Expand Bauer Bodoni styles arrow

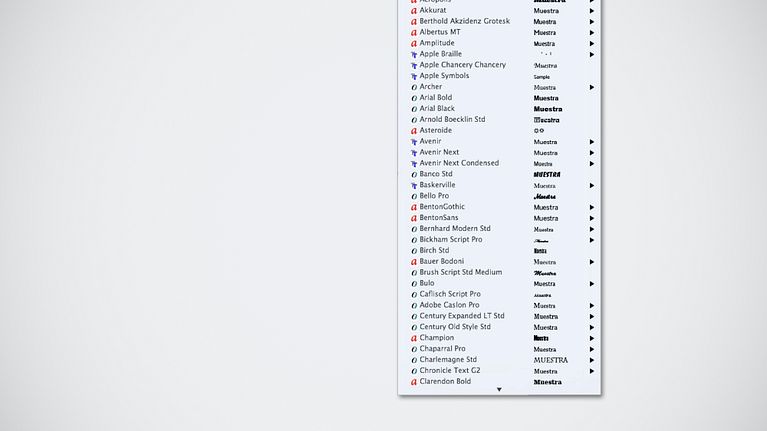[591, 262]
